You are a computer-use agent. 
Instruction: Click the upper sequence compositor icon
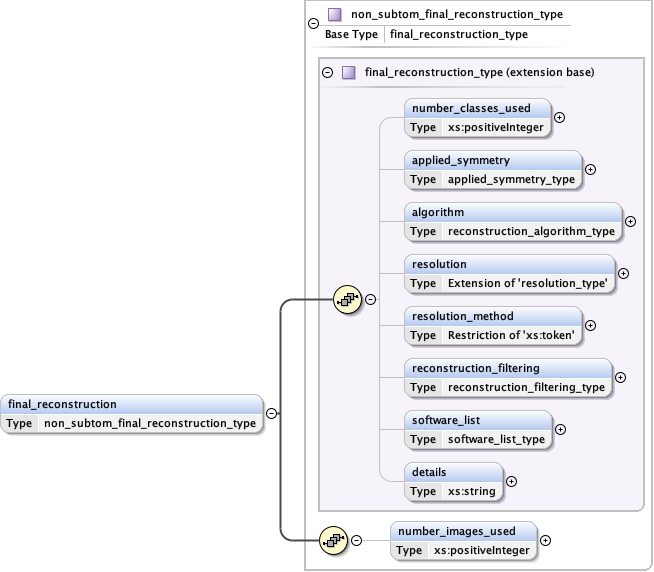[348, 298]
